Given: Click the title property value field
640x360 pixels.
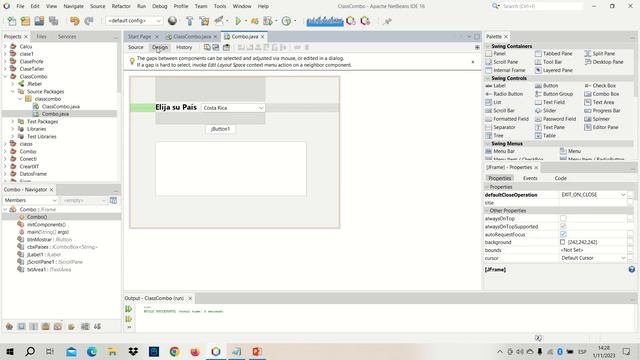Looking at the screenshot, I should (593, 203).
